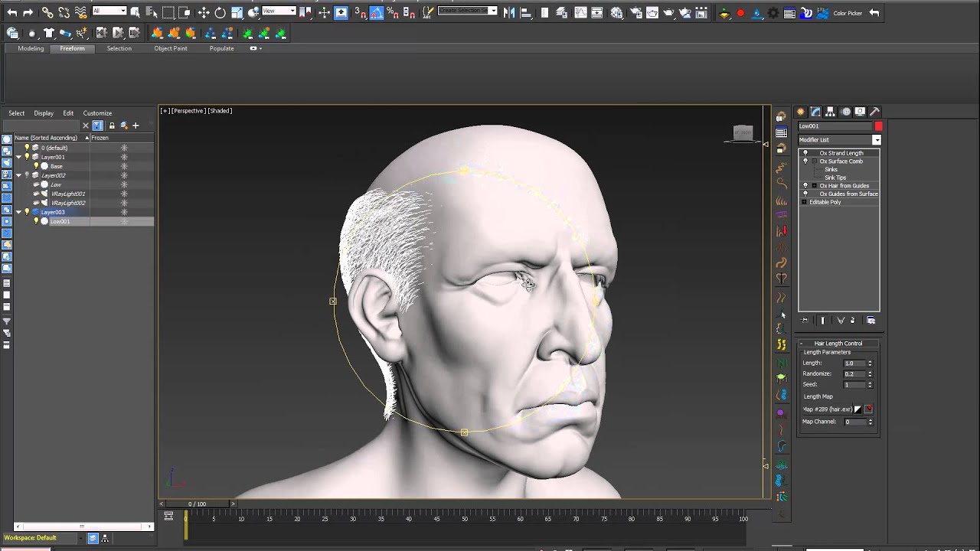This screenshot has height=551, width=980.
Task: Switch to the Create command panel tab
Action: pos(800,112)
